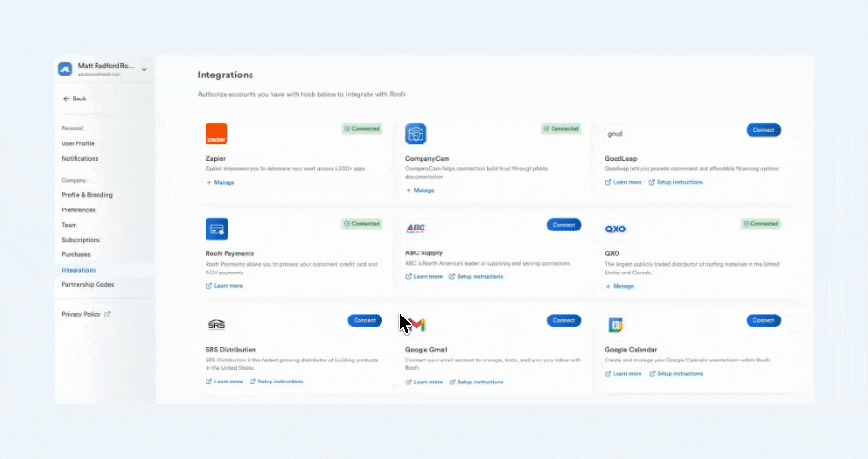
Task: Click the Zapier logo icon
Action: 216,134
